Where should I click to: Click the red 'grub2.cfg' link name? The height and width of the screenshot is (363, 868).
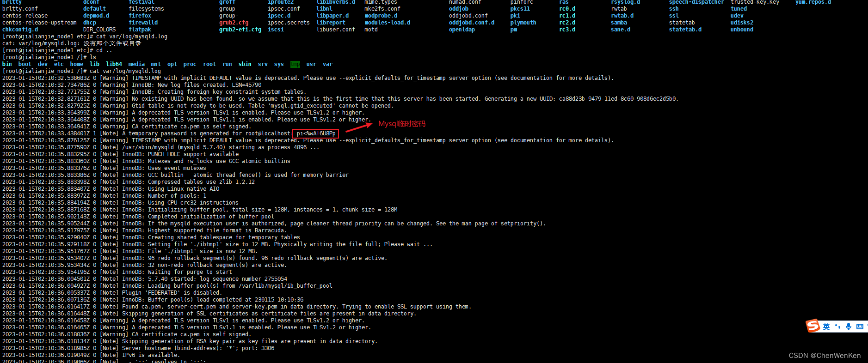(234, 23)
